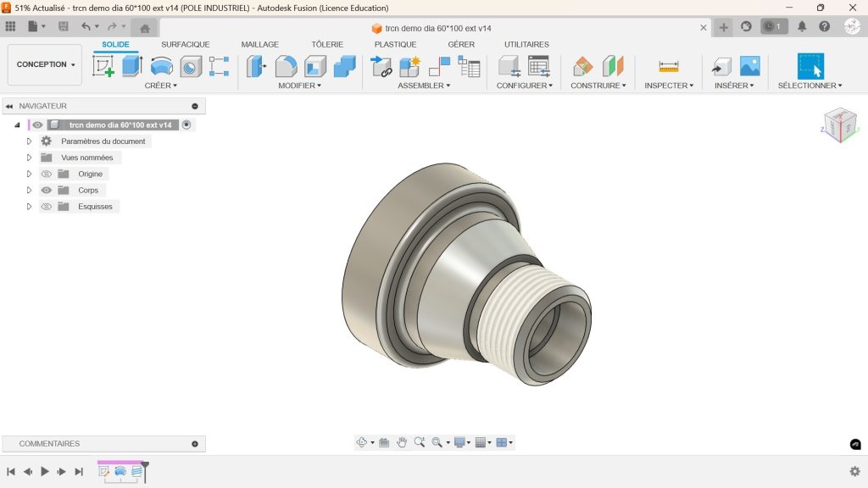The height and width of the screenshot is (488, 868).
Task: Select the Create Sketch tool
Action: [103, 66]
